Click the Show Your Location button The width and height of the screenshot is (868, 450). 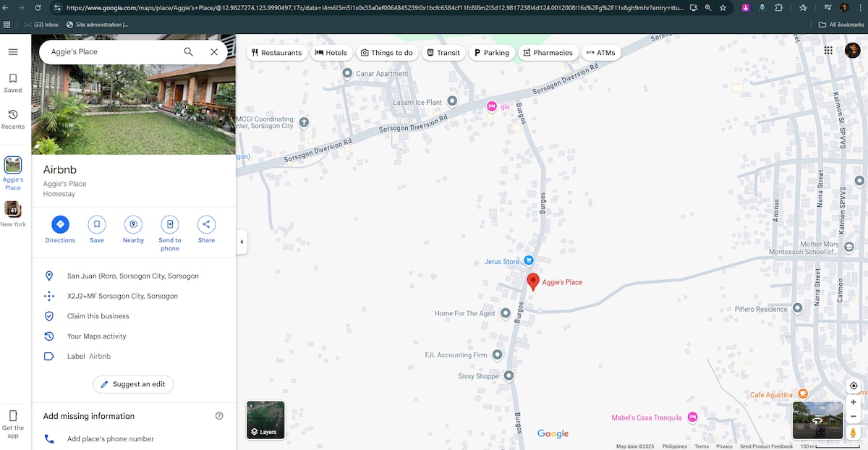click(854, 386)
